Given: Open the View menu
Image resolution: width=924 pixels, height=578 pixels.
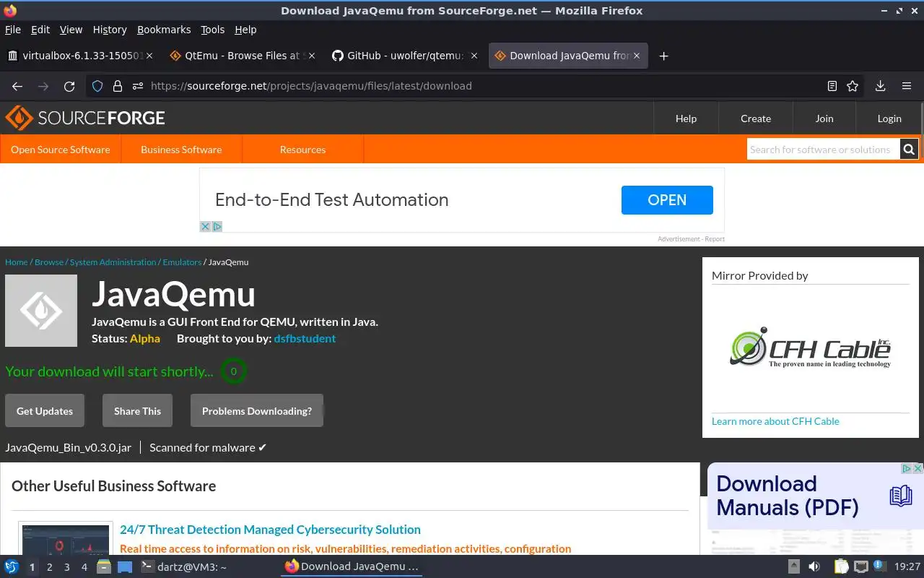Looking at the screenshot, I should [71, 30].
